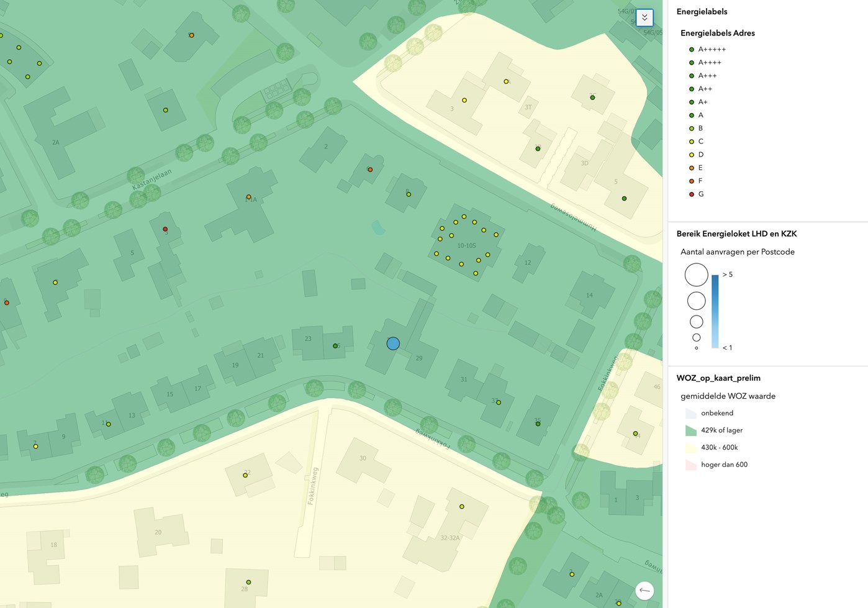This screenshot has width=868, height=608.
Task: Click the A+++++ legend entry dot
Action: [691, 50]
